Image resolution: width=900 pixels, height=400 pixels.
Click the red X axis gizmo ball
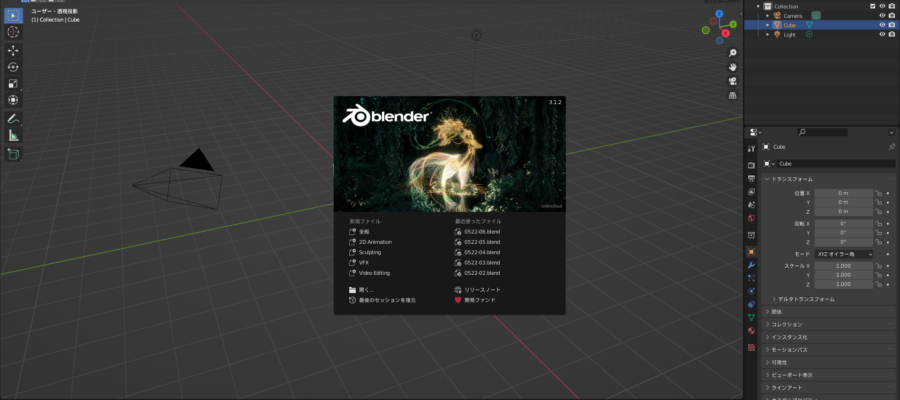pos(726,33)
